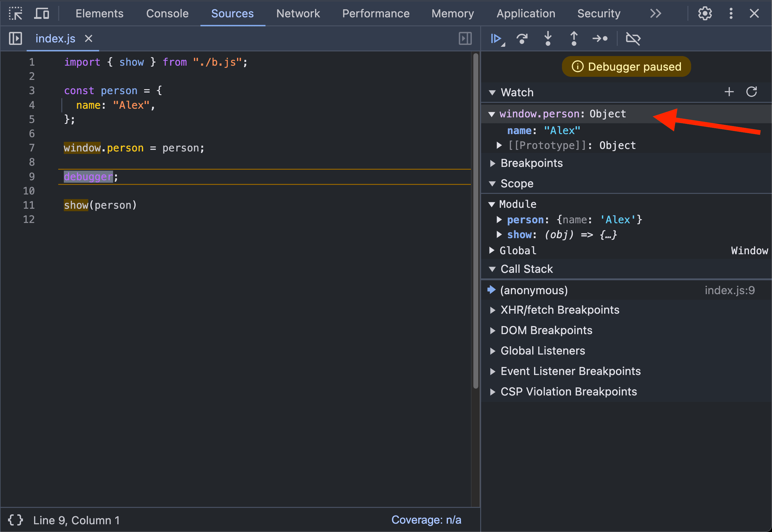Screen dimensions: 772x532
Task: Click the Line 9, Column 1 status
Action: [x=77, y=520]
